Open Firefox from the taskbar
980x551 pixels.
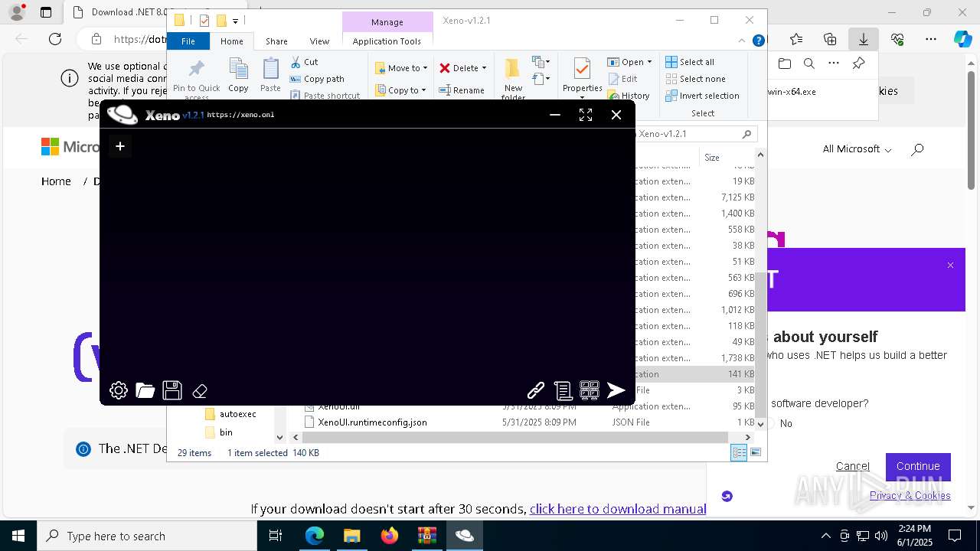pyautogui.click(x=390, y=536)
